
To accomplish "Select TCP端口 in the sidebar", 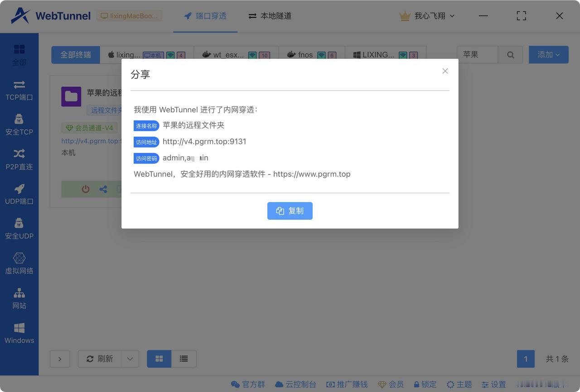I will tap(19, 90).
